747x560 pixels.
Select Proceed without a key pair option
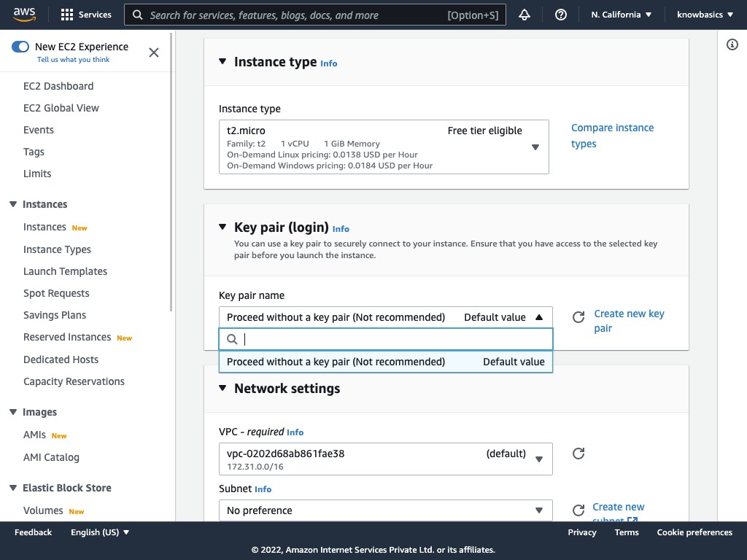(x=386, y=362)
